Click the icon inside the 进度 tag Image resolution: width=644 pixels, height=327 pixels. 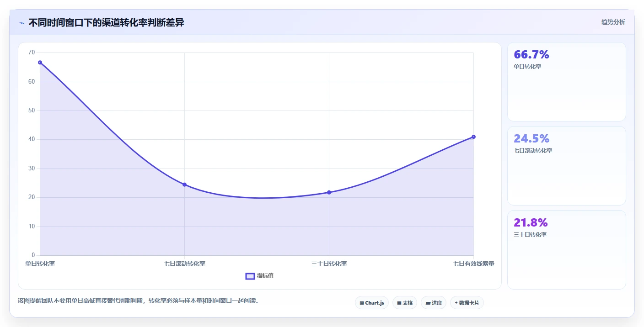428,303
